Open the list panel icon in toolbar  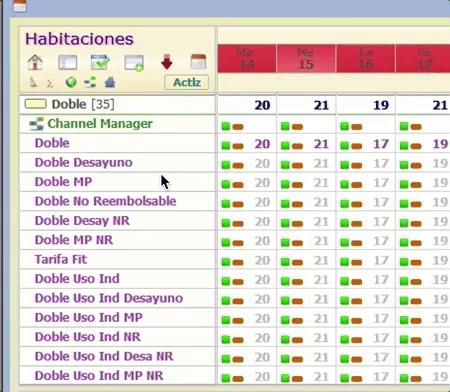point(67,62)
